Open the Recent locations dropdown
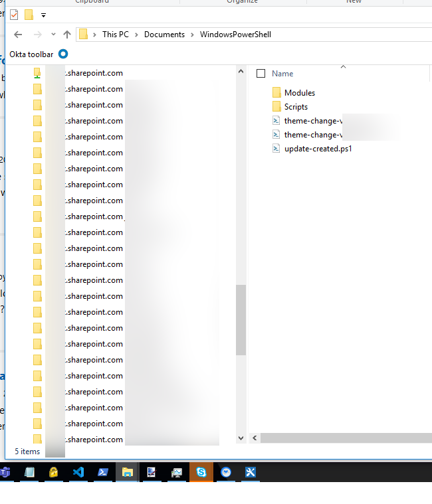Viewport: 432px width, 504px height. click(x=53, y=35)
